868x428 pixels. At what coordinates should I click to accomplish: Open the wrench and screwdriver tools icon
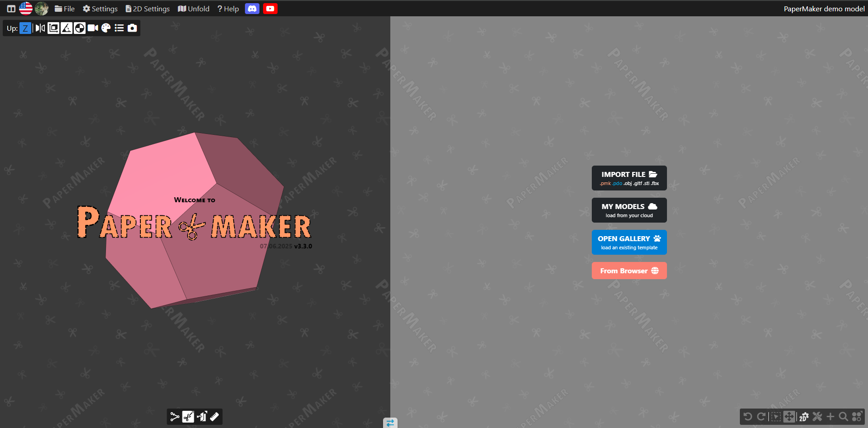(x=817, y=417)
